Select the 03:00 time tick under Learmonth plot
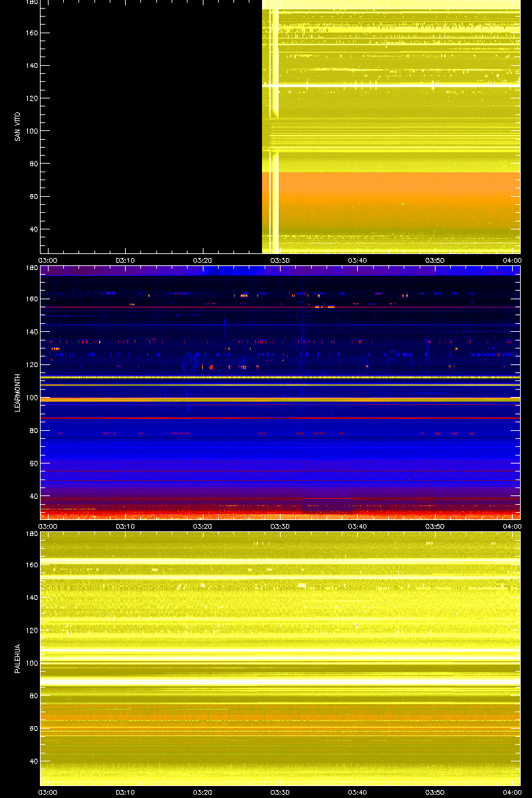 coord(48,526)
